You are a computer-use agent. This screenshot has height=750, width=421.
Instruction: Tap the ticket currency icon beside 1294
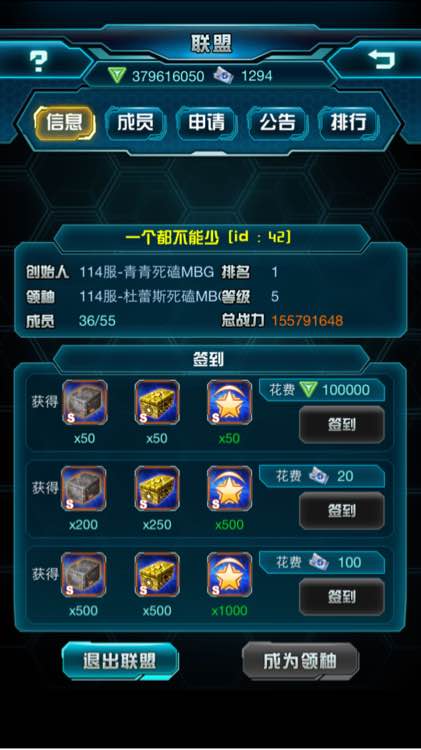[223, 75]
